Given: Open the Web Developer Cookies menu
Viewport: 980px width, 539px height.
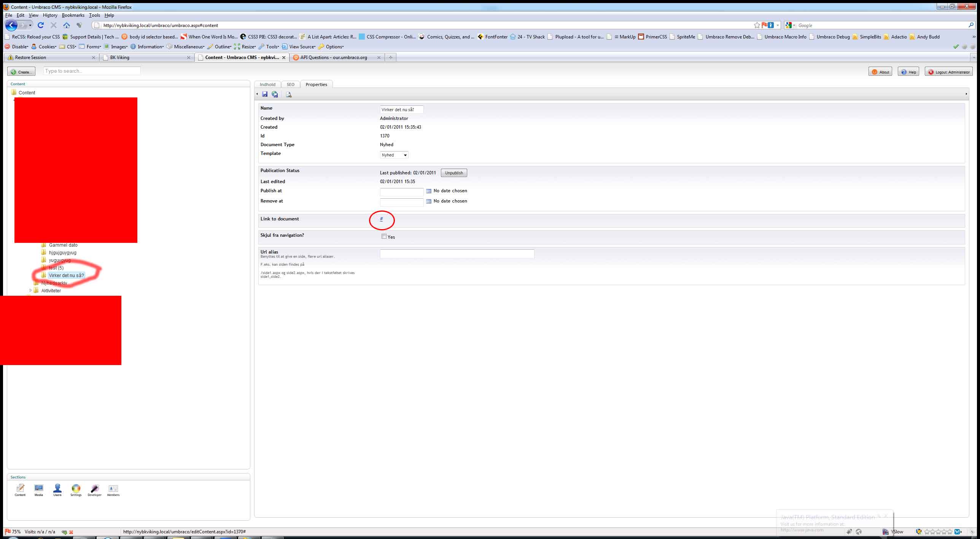Looking at the screenshot, I should point(44,46).
